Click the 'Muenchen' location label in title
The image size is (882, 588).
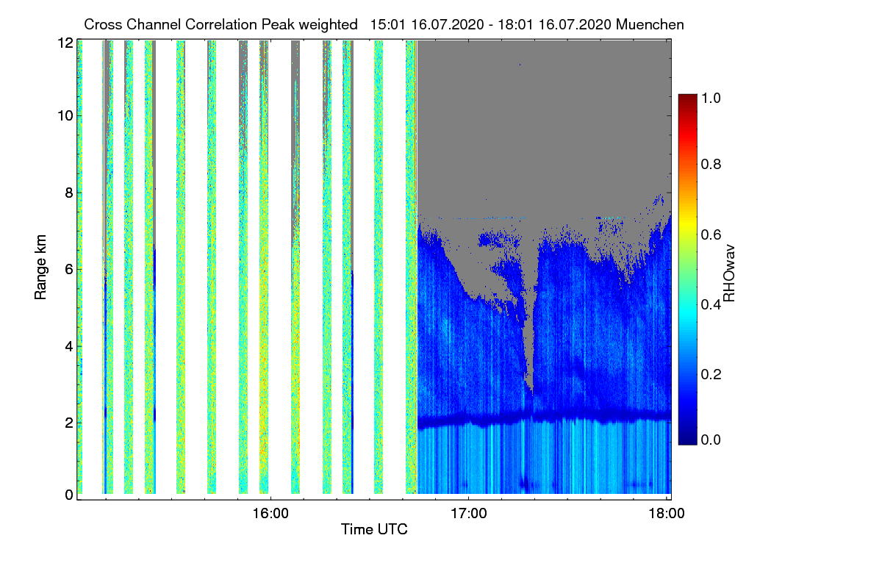tap(650, 24)
